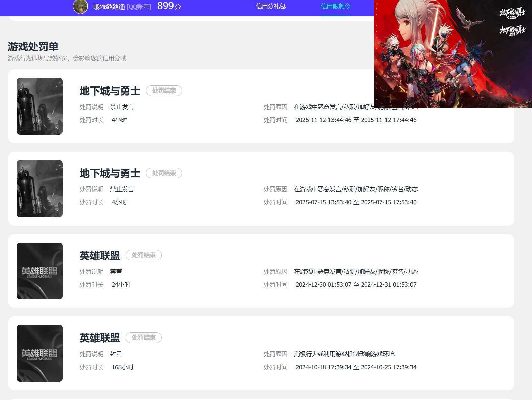Click the 英雄联盟 title in the 封号 card
Screen dimensions: 532x400
point(100,338)
